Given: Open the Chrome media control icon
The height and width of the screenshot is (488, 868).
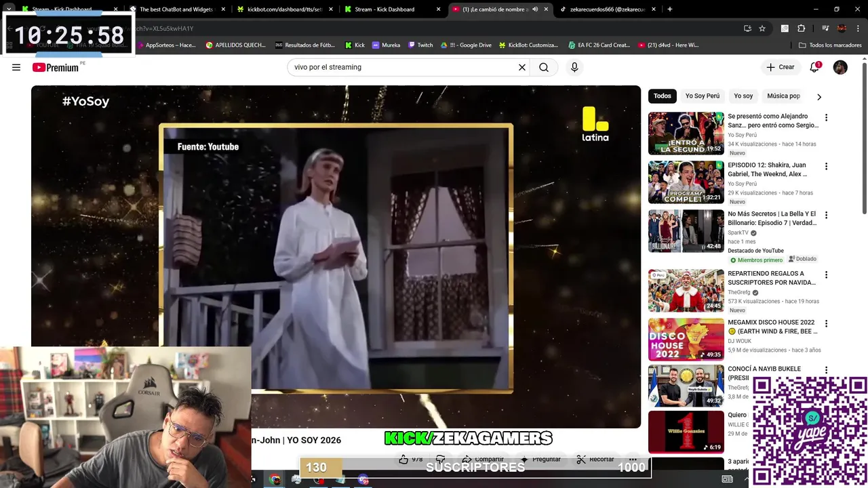Looking at the screenshot, I should 825,28.
